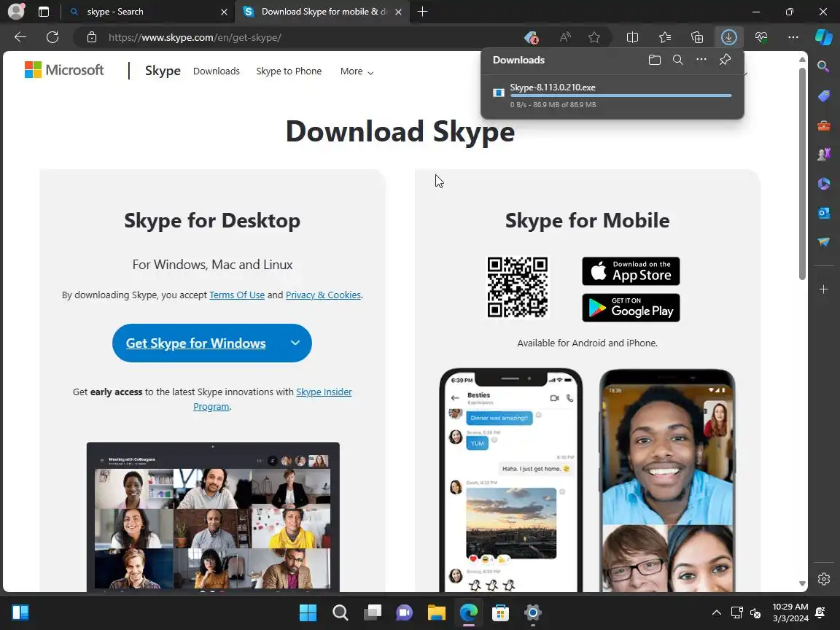840x630 pixels.
Task: Open split screen icon
Action: tap(632, 37)
